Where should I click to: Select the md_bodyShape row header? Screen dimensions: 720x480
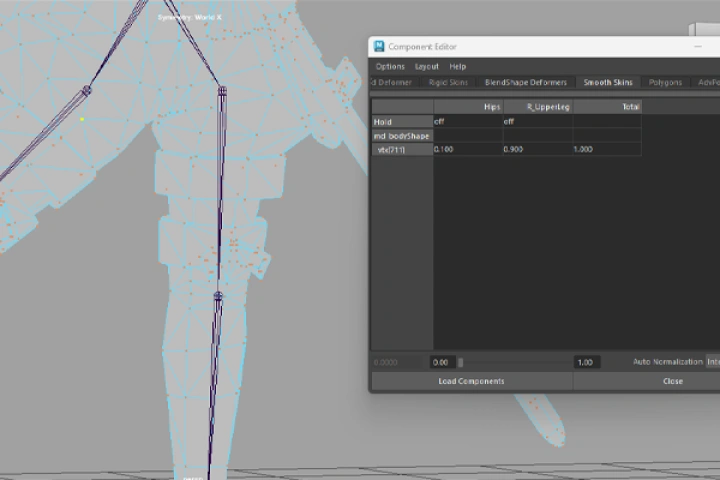(402, 136)
